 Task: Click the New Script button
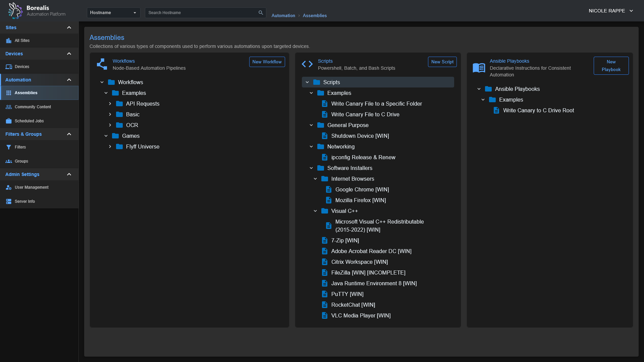[x=442, y=62]
